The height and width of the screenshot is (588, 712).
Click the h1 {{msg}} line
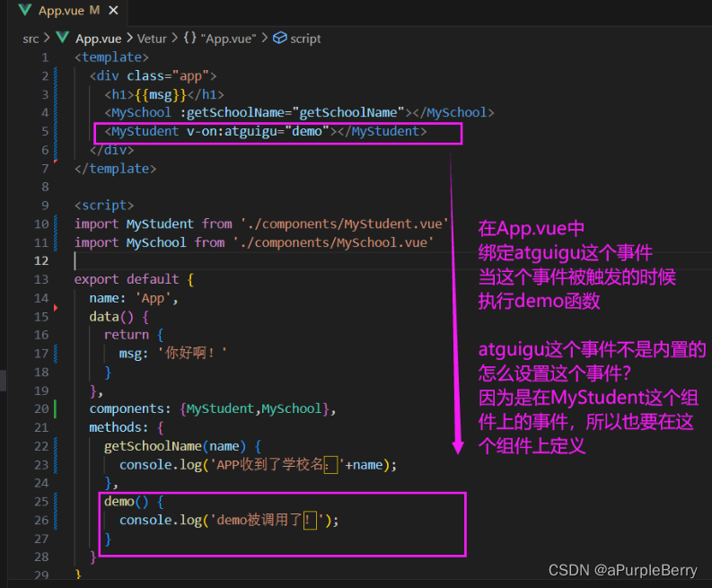(x=164, y=95)
